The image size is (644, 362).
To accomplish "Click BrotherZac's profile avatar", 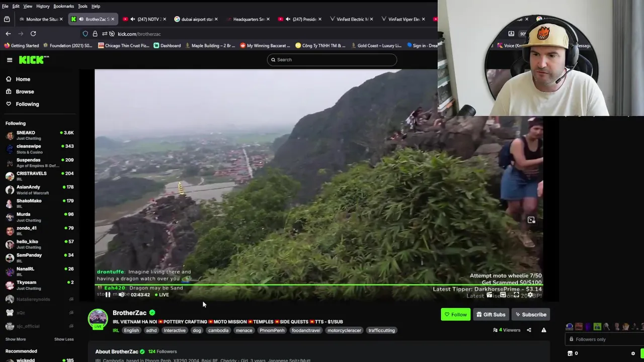I will 98,318.
